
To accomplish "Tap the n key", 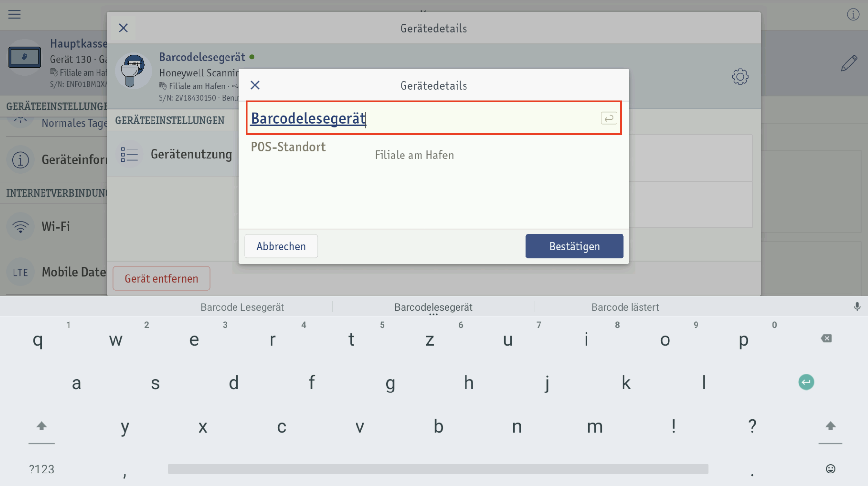I will click(x=517, y=427).
